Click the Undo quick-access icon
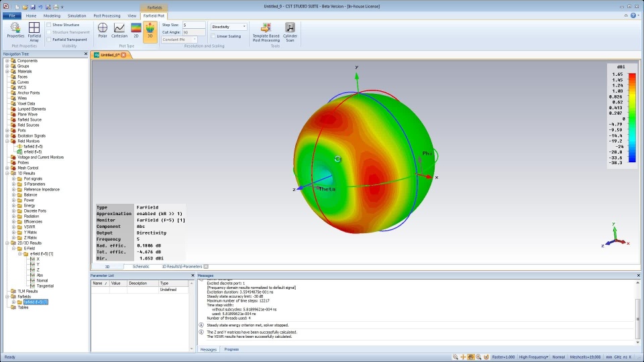The width and height of the screenshot is (644, 362). pyautogui.click(x=40, y=7)
